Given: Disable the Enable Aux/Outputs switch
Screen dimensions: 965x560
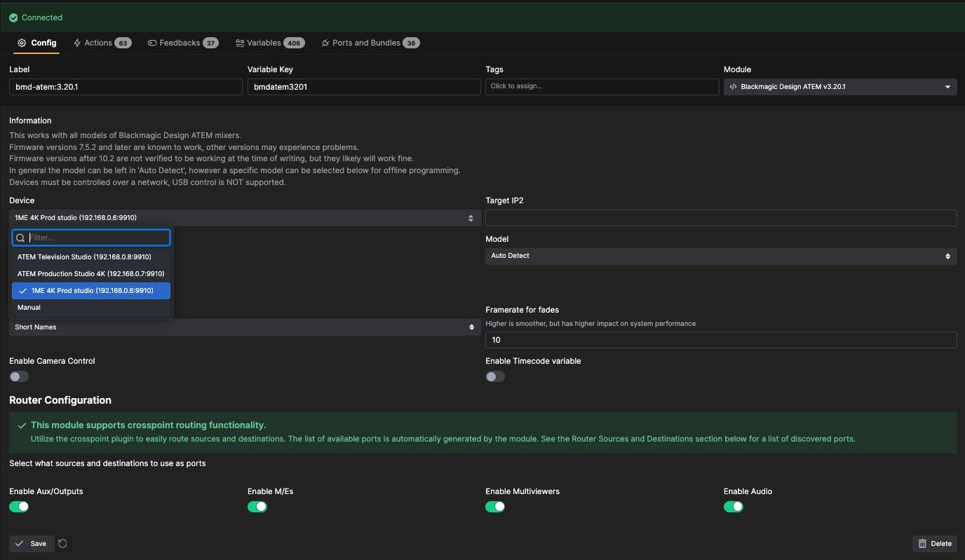Looking at the screenshot, I should pos(19,506).
